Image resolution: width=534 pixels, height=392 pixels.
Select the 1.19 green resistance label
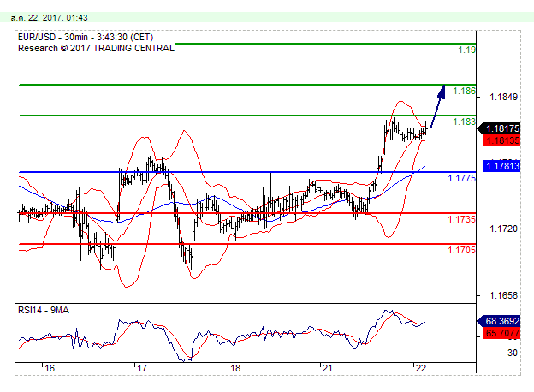466,50
